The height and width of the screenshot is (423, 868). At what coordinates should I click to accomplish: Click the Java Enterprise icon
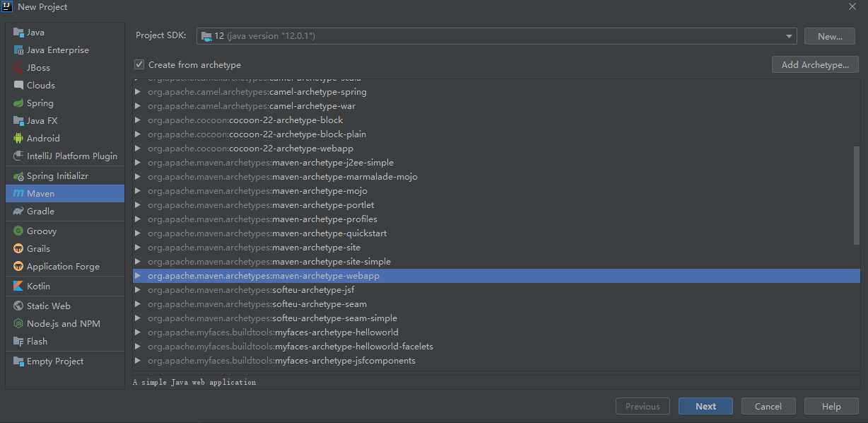[18, 50]
